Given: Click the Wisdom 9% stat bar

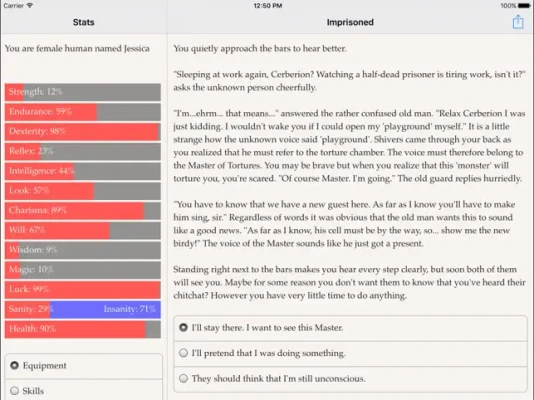Looking at the screenshot, I should pos(83,250).
